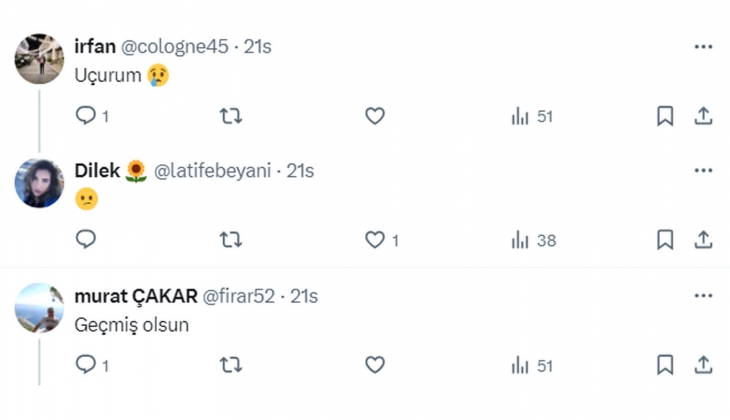The height and width of the screenshot is (420, 730).
Task: View analytics on murat ÇAKAR's tweet
Action: point(521,365)
